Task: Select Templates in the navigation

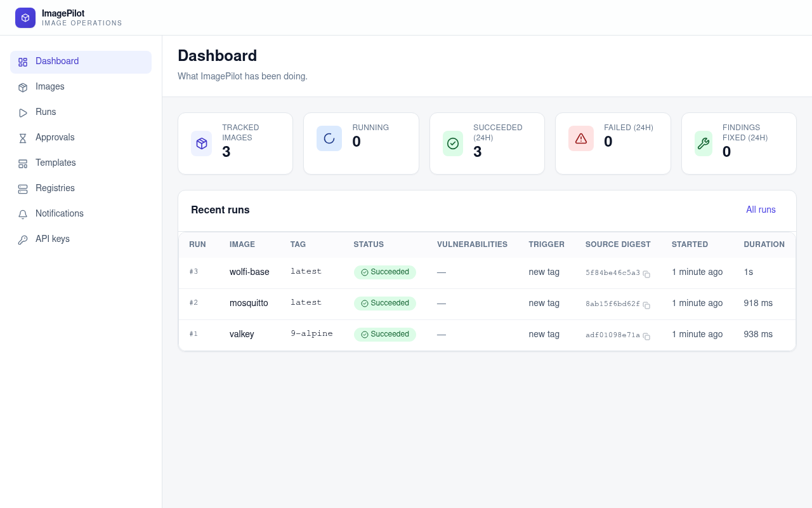Action: [81, 163]
